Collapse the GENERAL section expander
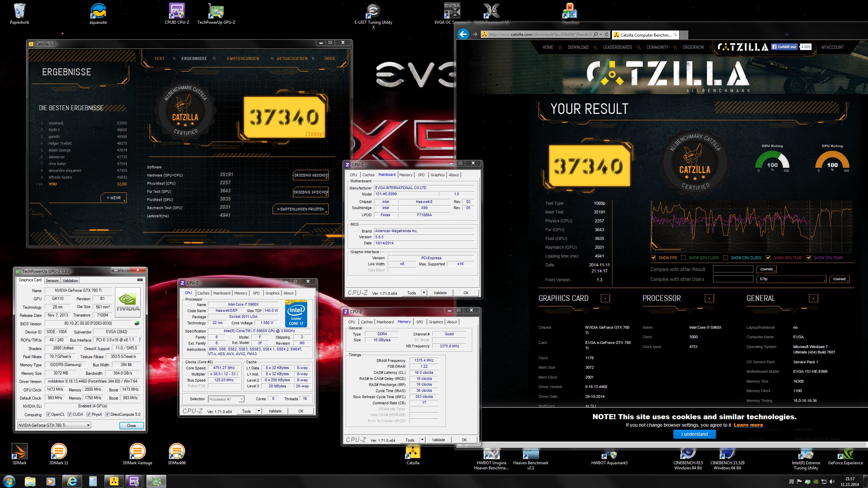Viewport: 868px width, 488px height. (813, 298)
